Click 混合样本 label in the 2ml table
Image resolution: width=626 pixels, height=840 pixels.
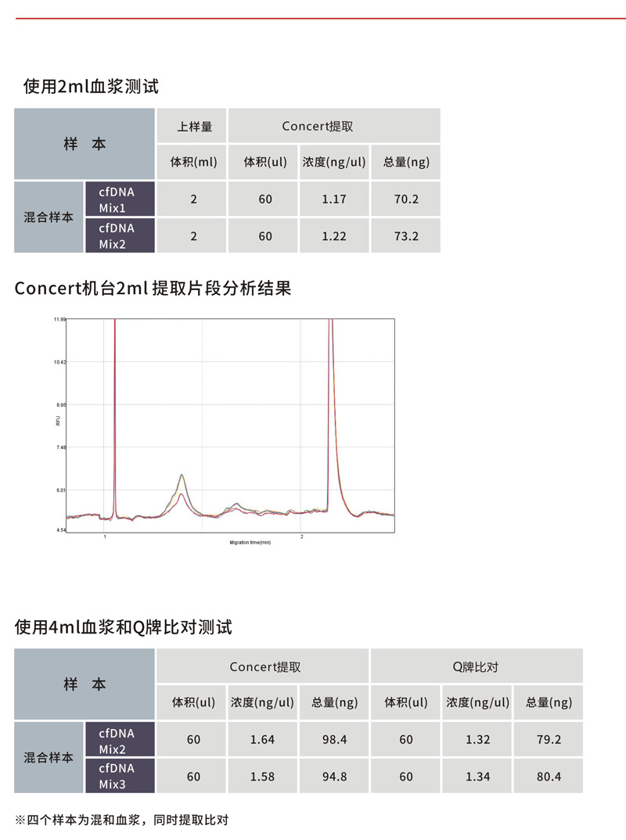49,217
